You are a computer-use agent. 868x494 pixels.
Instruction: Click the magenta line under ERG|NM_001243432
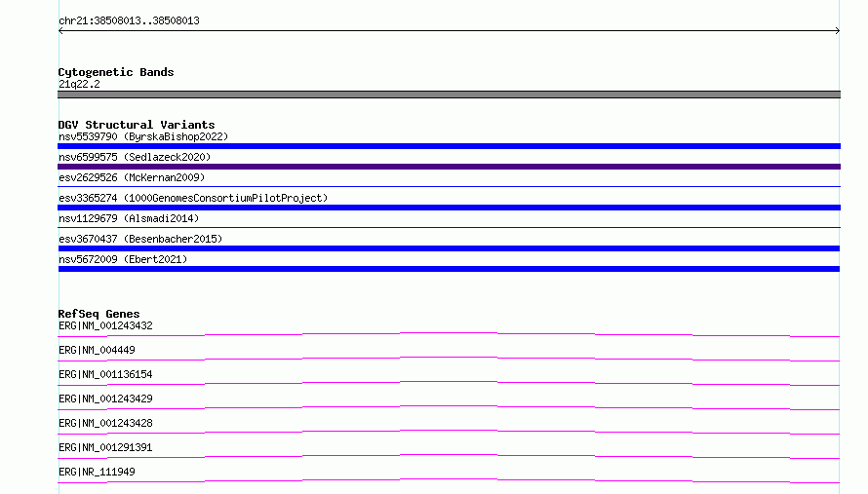449,334
